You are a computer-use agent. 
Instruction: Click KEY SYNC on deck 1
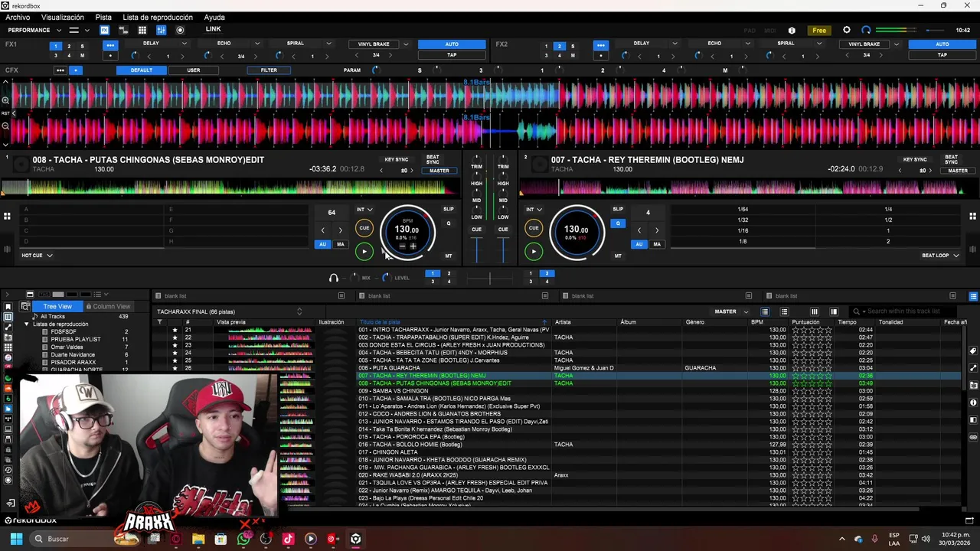click(x=397, y=159)
